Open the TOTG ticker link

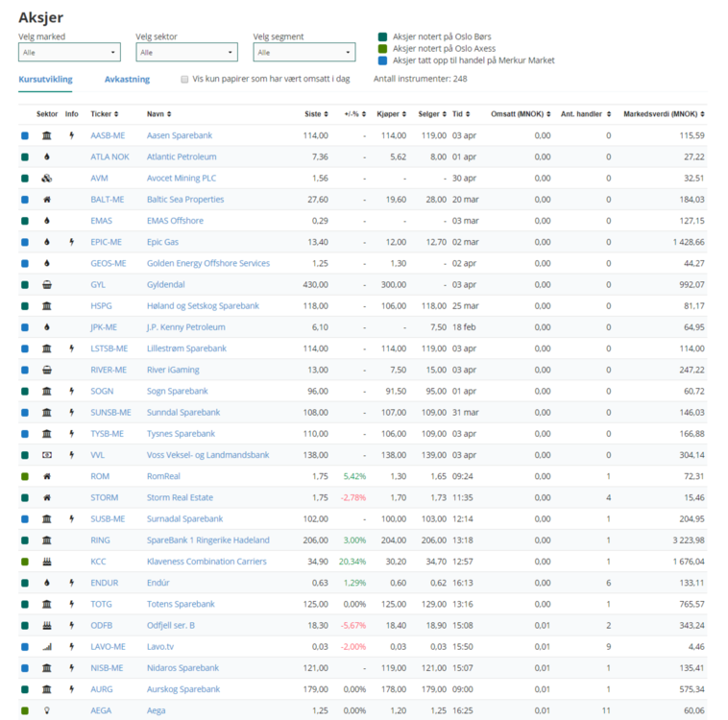click(x=101, y=605)
